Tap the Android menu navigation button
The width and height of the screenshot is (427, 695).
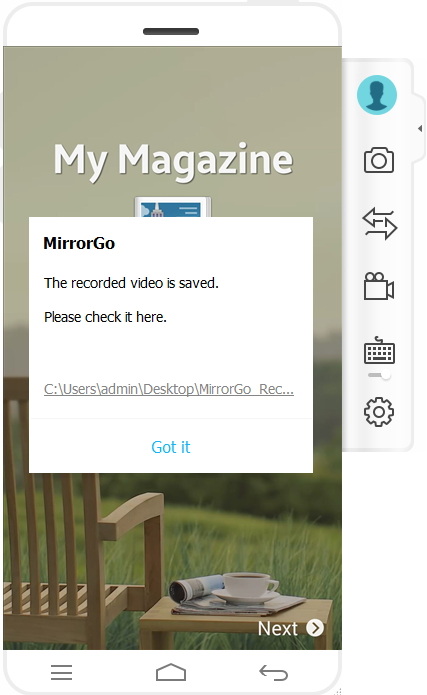[61, 672]
